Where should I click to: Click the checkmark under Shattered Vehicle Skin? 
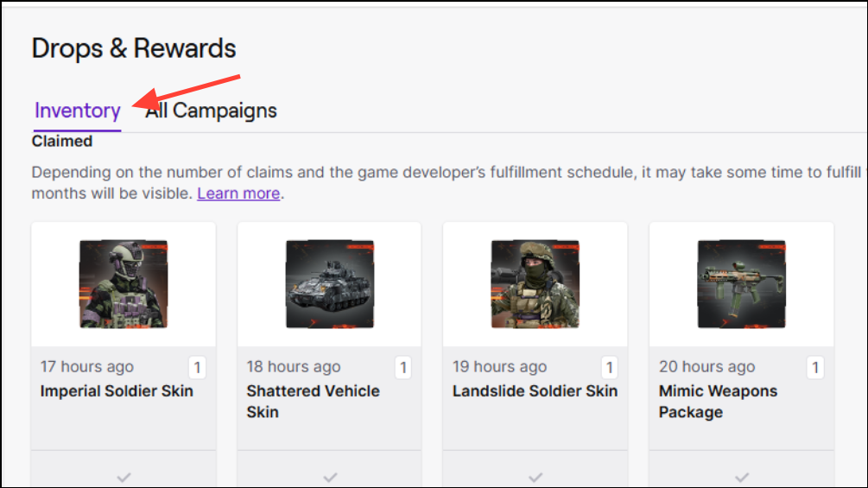[x=330, y=477]
